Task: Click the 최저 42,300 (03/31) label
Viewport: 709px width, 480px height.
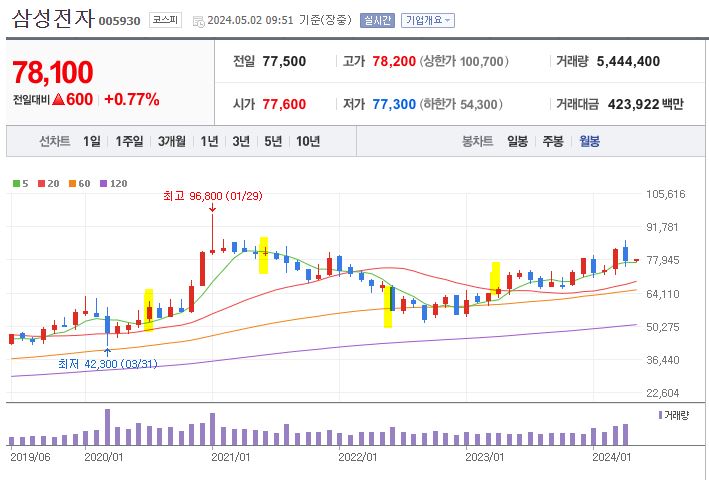Action: 108,364
